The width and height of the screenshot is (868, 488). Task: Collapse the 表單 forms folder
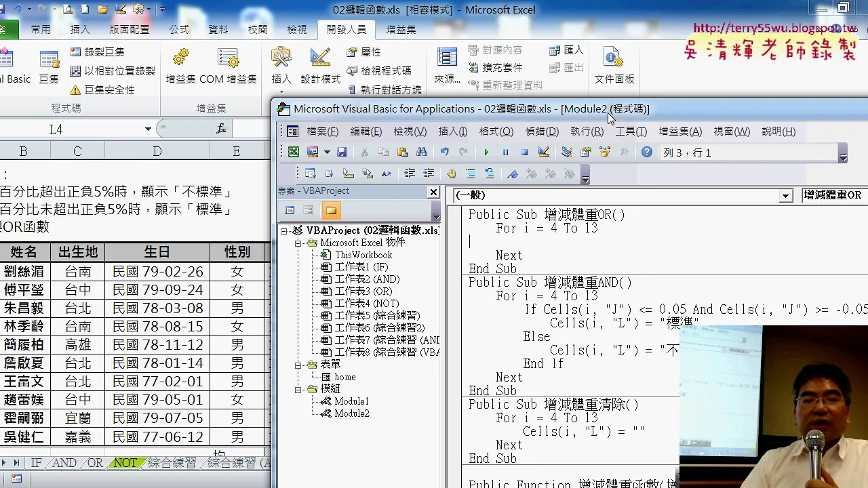298,365
